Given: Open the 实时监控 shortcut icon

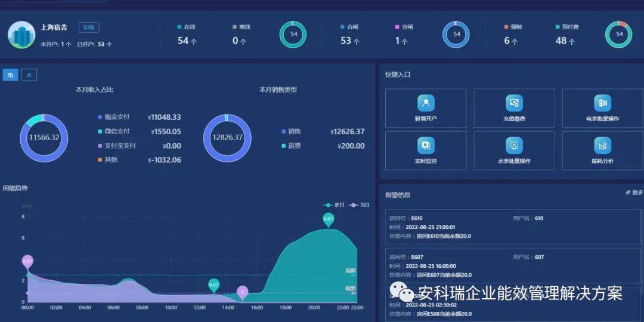Looking at the screenshot, I should coord(426,145).
